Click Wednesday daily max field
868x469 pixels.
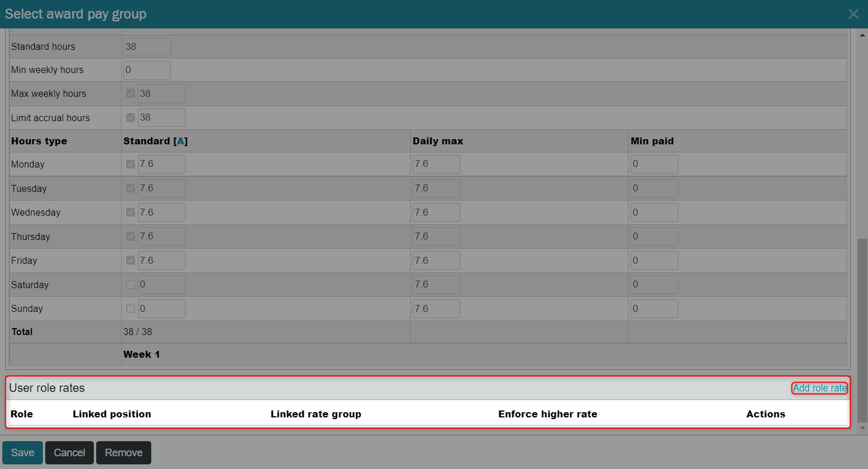436,213
